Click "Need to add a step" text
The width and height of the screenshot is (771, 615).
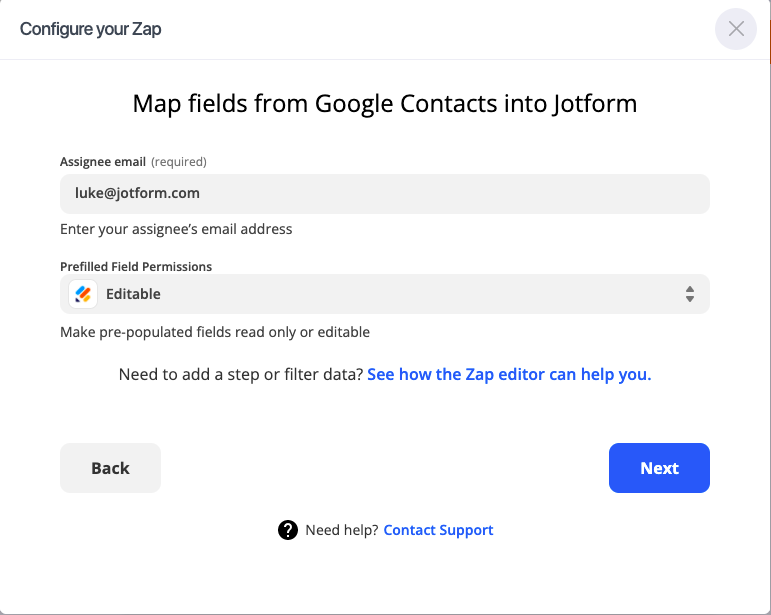240,375
